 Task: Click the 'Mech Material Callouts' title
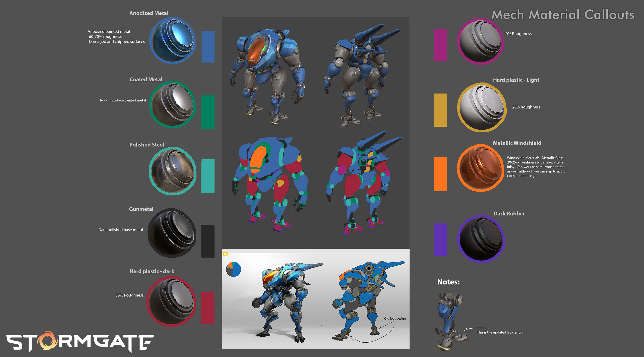(x=563, y=15)
